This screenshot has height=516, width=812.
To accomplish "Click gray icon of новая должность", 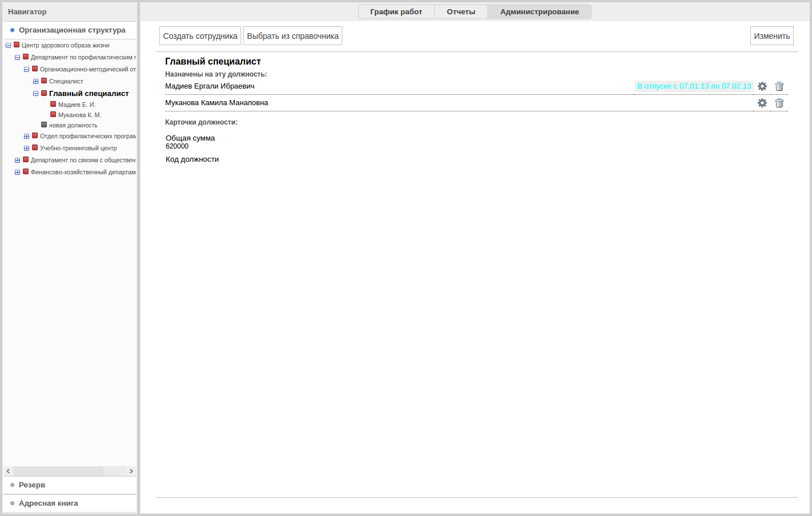I will tap(44, 125).
